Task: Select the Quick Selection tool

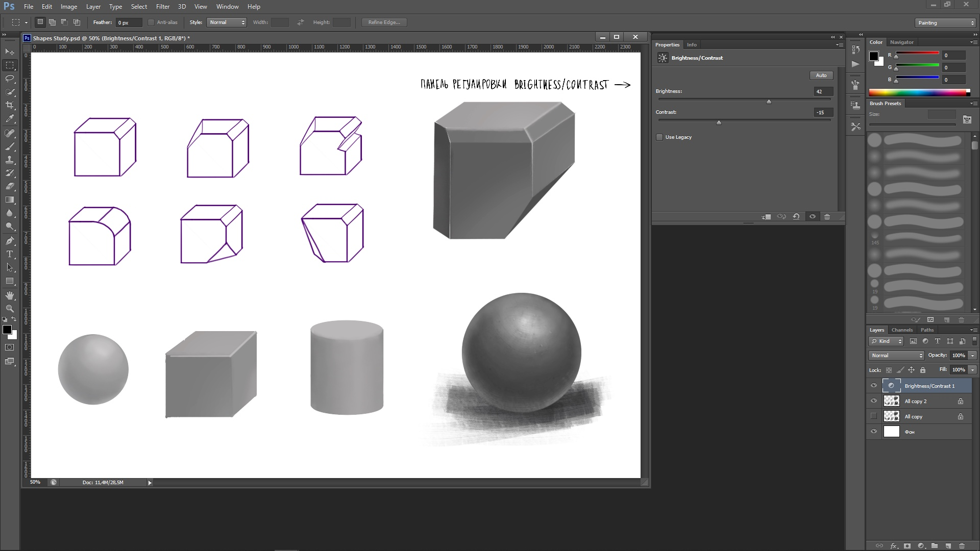Action: pyautogui.click(x=10, y=92)
